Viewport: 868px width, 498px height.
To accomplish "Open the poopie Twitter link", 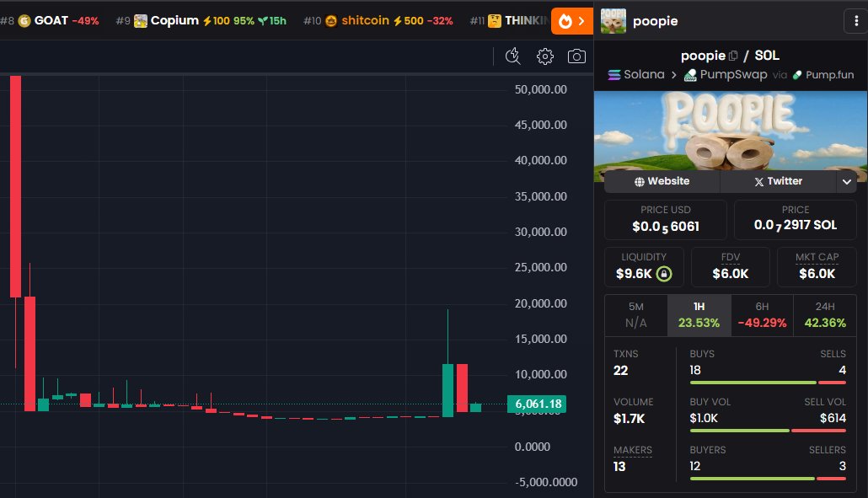I will pyautogui.click(x=779, y=181).
